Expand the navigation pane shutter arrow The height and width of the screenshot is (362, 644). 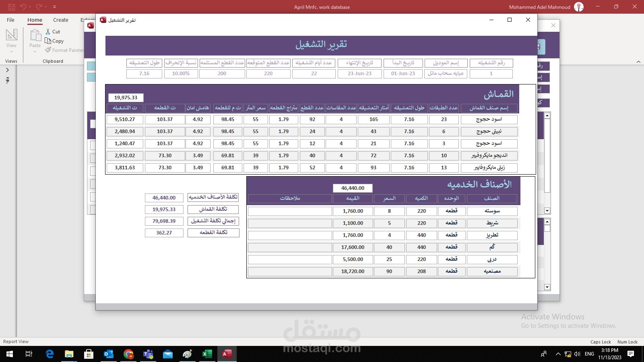7,70
